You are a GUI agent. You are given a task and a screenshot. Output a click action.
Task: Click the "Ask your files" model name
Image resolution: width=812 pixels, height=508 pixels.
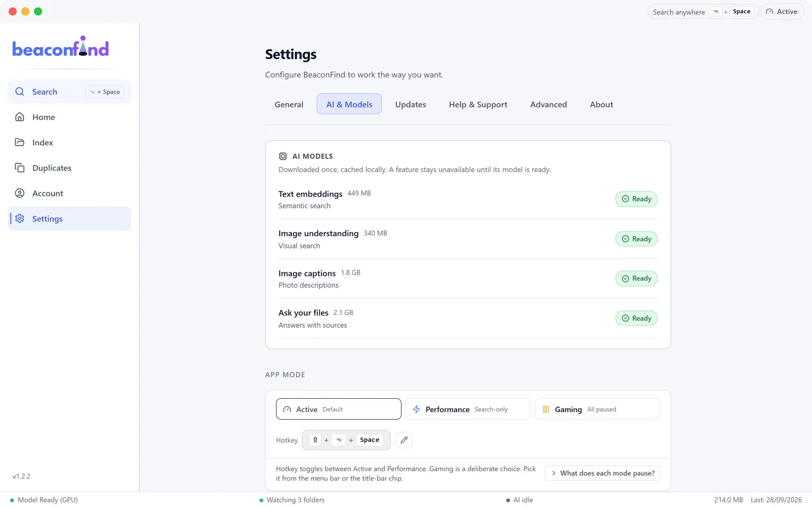pyautogui.click(x=303, y=313)
